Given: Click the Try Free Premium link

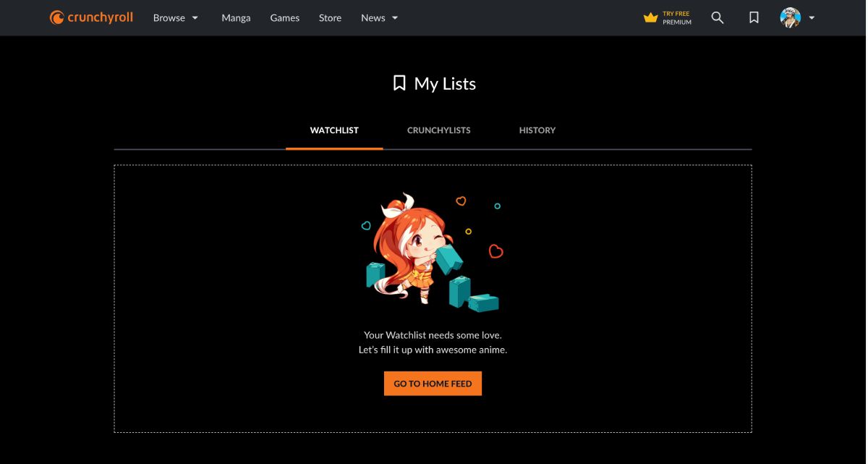Looking at the screenshot, I should 668,17.
